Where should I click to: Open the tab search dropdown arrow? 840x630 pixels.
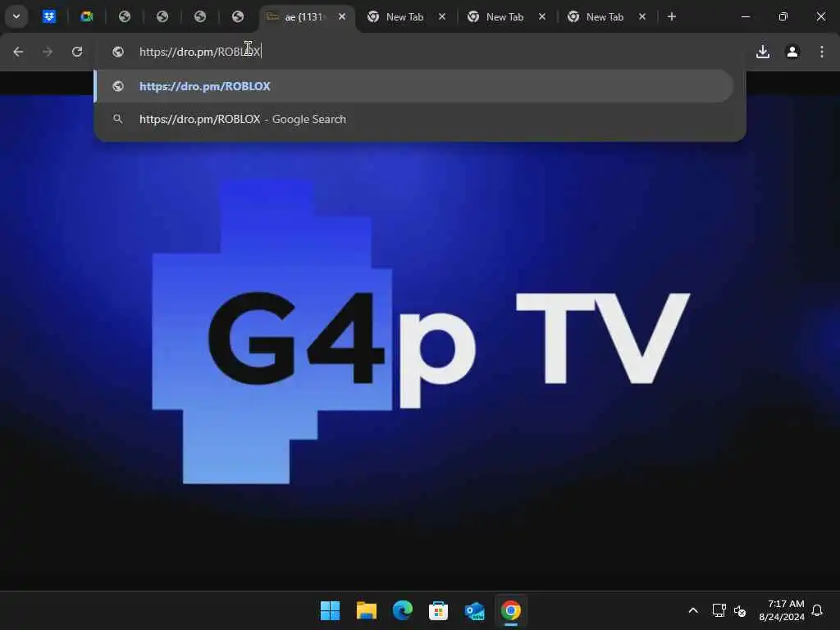tap(16, 16)
